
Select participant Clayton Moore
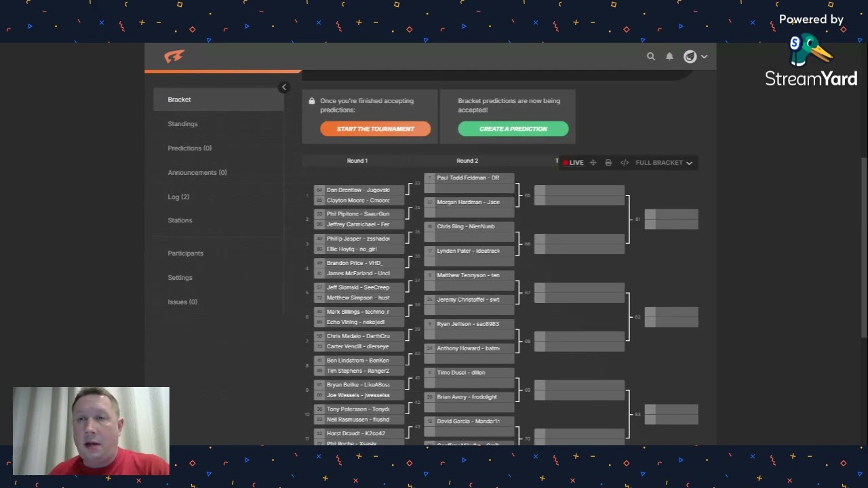(x=359, y=201)
